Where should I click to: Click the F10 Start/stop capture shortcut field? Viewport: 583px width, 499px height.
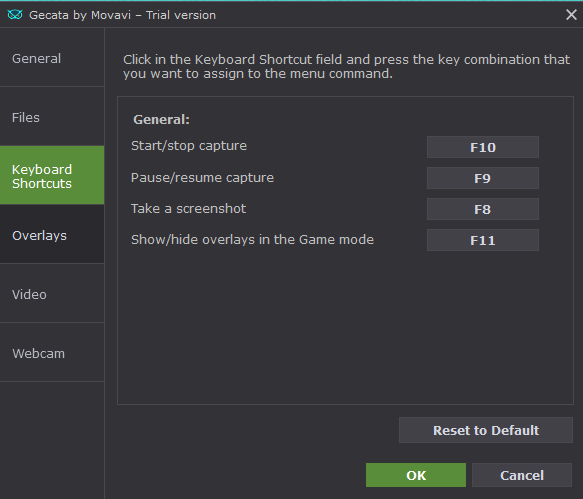click(483, 147)
